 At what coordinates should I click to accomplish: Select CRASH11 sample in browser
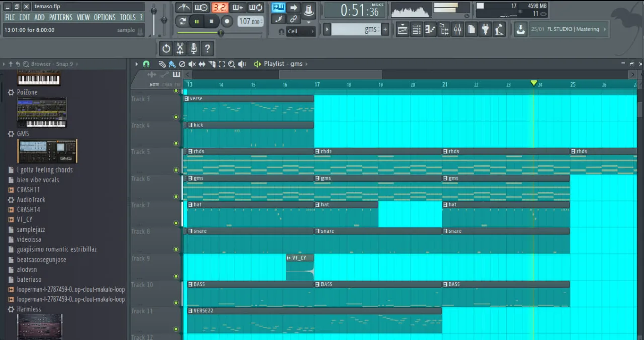click(x=28, y=190)
